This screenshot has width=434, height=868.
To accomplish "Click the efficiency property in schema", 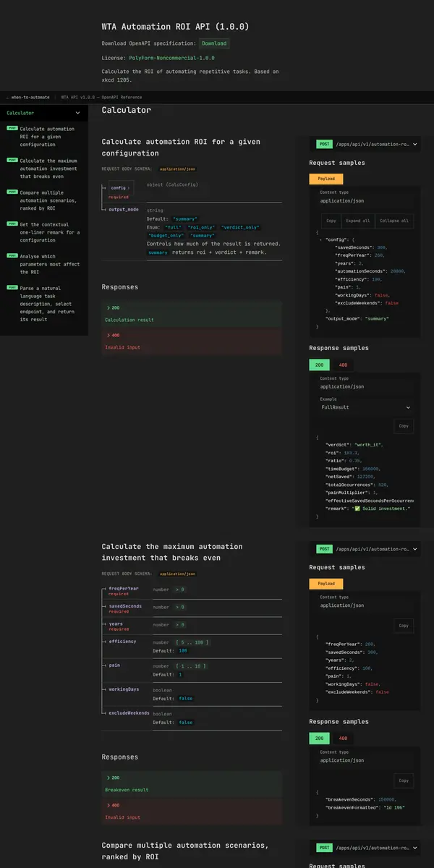I will [x=122, y=641].
